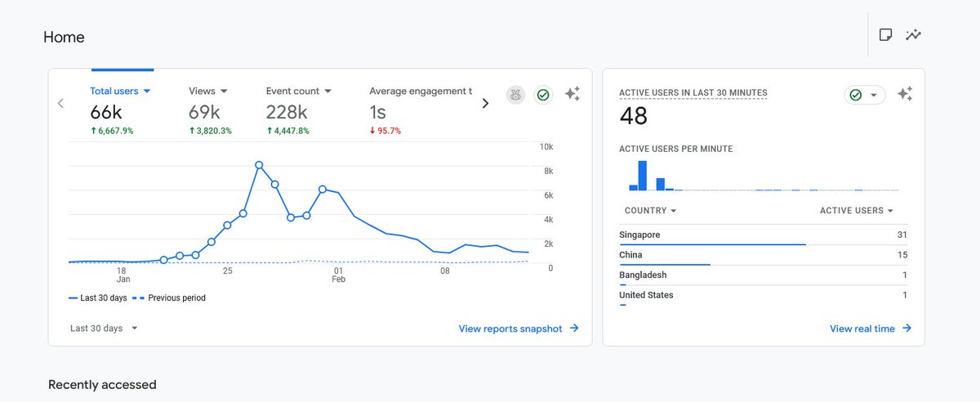Change the Last 30 days date range
The height and width of the screenshot is (402, 980).
pyautogui.click(x=104, y=328)
